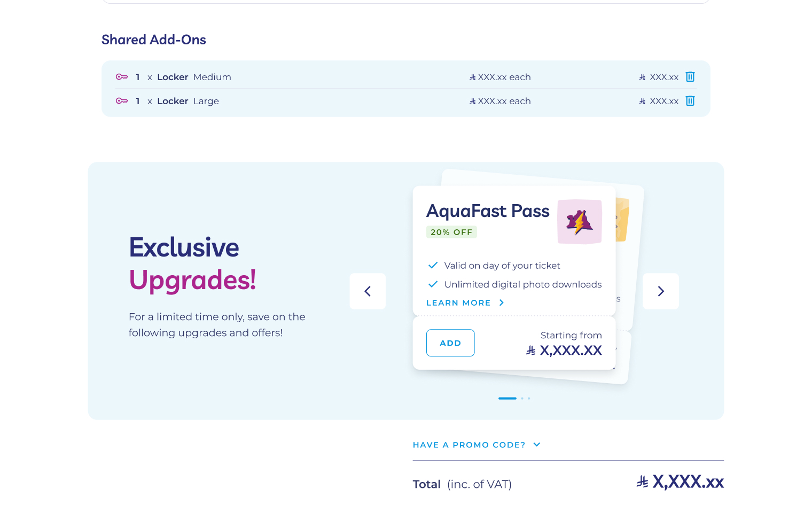
Task: Click the key icon beside Locker Large
Action: [x=122, y=101]
